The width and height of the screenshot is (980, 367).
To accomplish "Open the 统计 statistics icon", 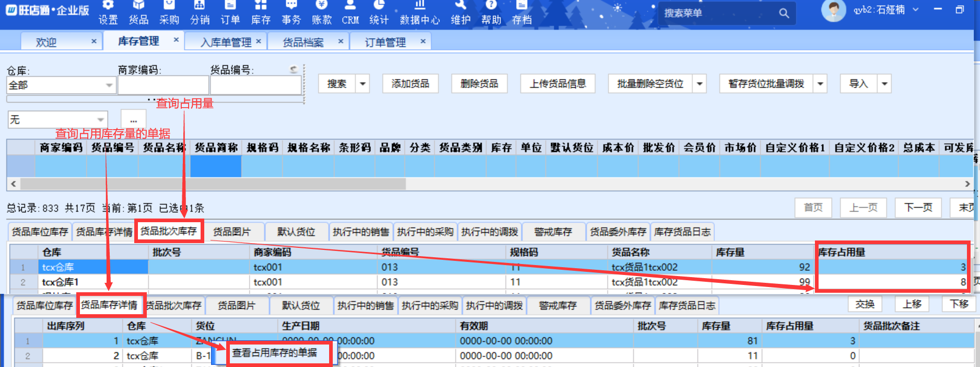I will 379,13.
